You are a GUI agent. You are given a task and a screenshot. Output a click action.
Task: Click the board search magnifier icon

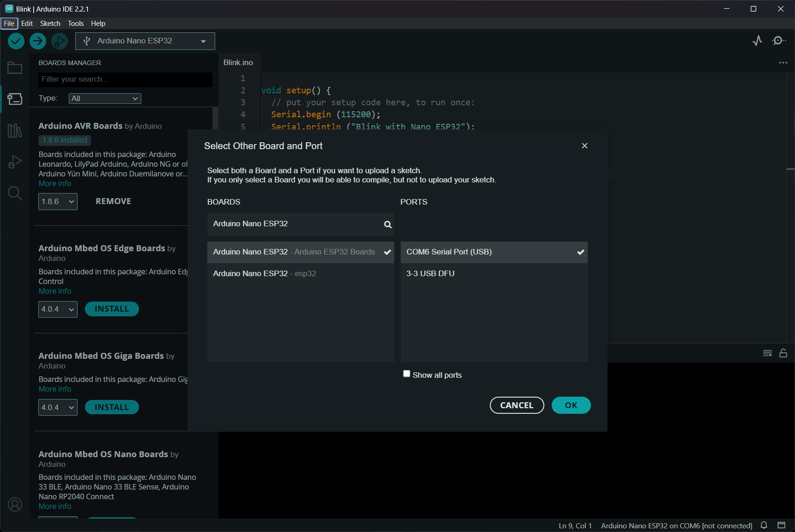[x=388, y=224]
